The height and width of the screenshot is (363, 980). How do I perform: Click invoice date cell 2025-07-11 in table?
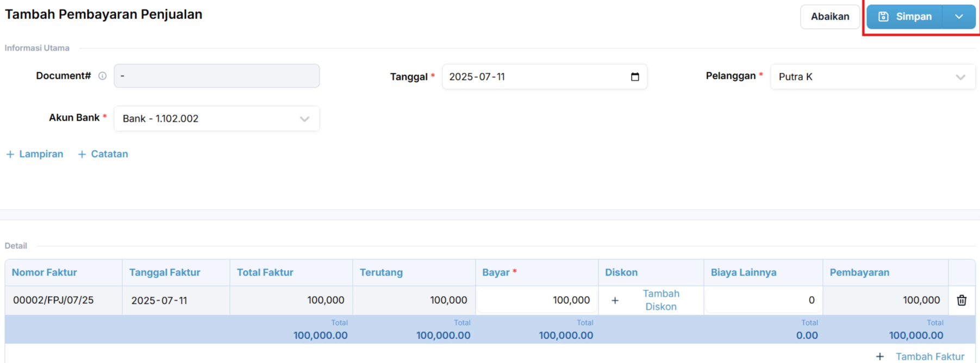(176, 301)
